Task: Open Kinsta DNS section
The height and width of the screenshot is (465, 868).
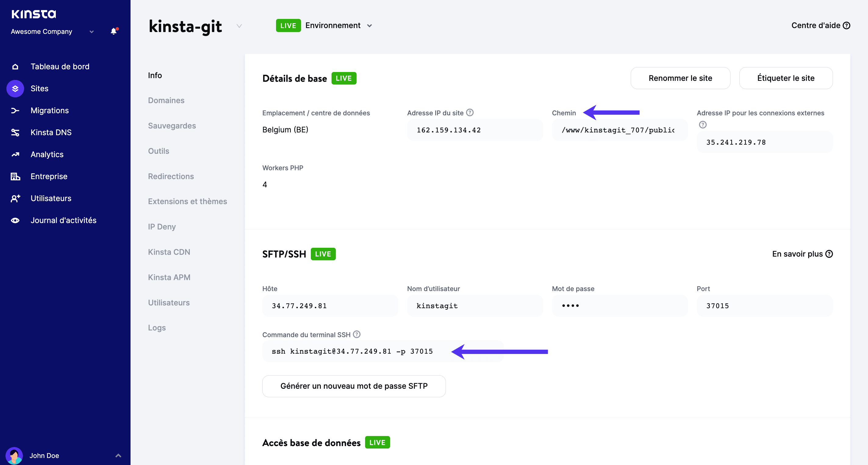Action: coord(51,132)
